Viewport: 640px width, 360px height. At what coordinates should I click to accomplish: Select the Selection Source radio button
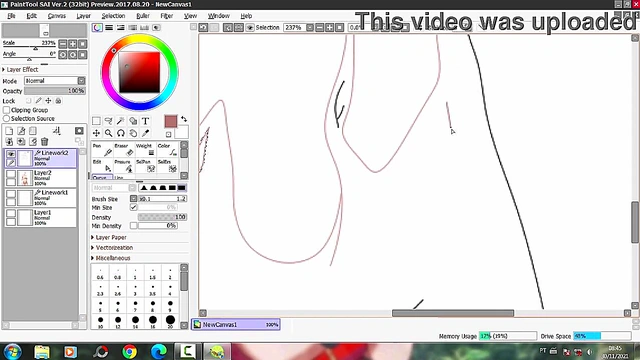pos(7,118)
